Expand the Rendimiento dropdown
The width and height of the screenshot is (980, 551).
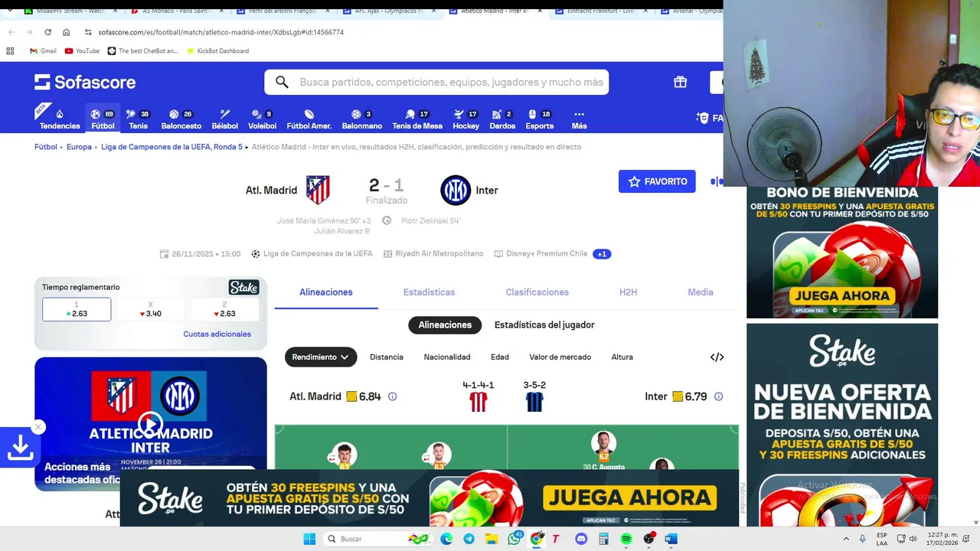pos(321,357)
